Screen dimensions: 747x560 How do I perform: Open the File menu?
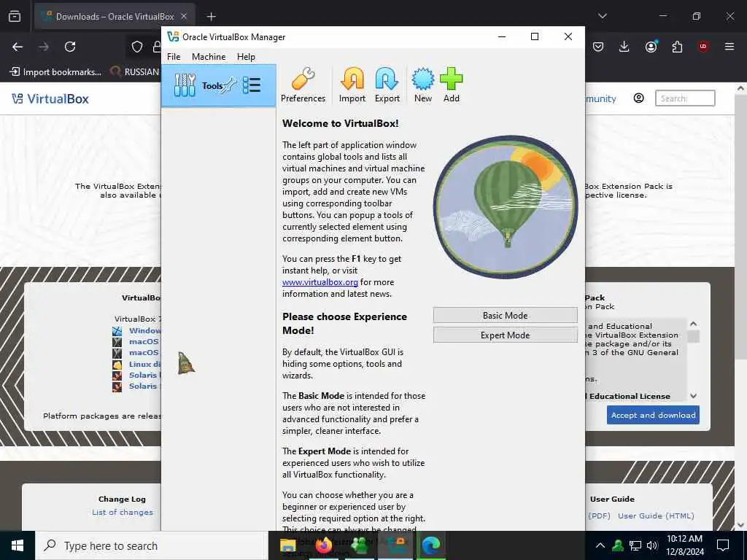tap(174, 57)
